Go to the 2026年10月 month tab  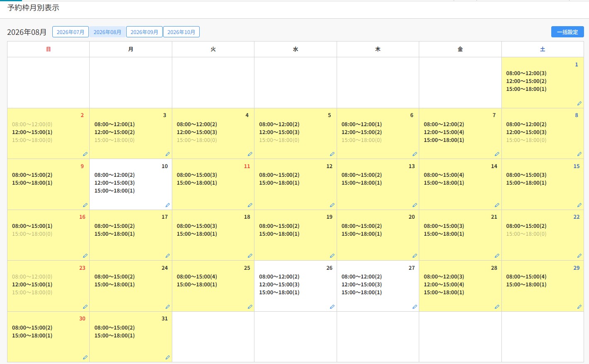tap(181, 32)
